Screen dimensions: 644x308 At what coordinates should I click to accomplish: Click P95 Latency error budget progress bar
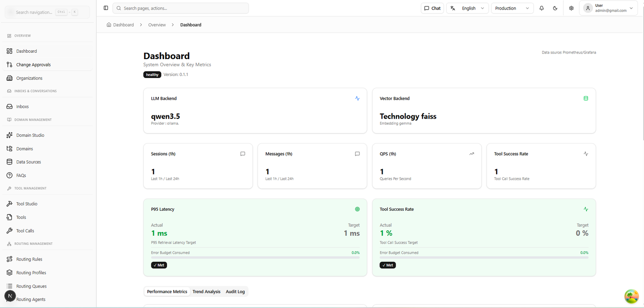(x=255, y=257)
